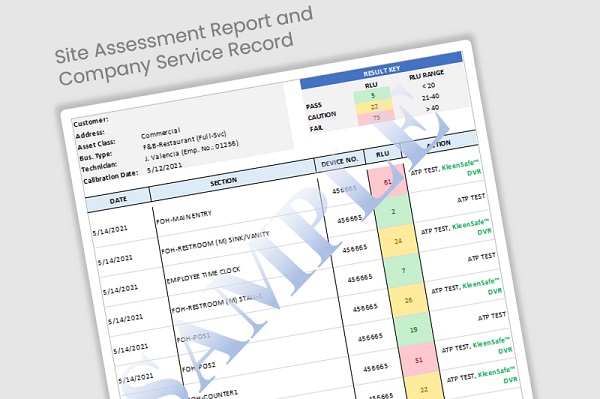600x399 pixels.
Task: Click the DATE column header
Action: pyautogui.click(x=118, y=200)
